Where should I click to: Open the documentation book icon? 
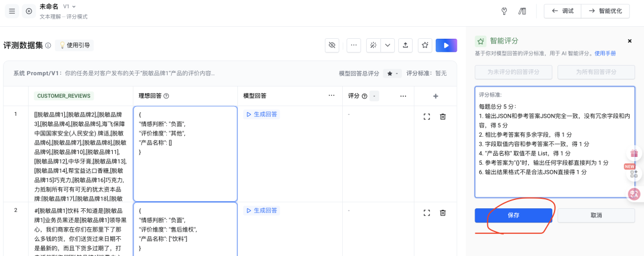[522, 11]
